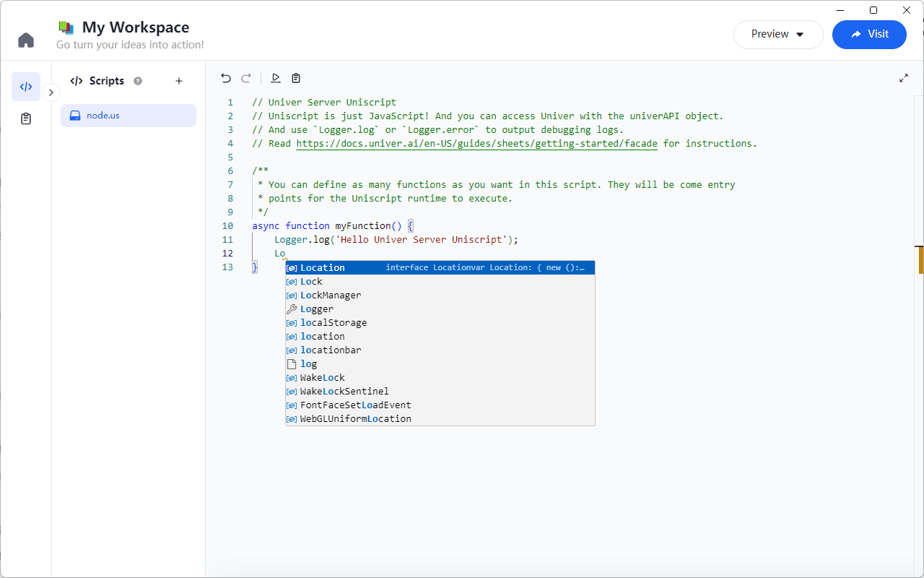Minimize the application window
The image size is (924, 578).
click(x=840, y=10)
